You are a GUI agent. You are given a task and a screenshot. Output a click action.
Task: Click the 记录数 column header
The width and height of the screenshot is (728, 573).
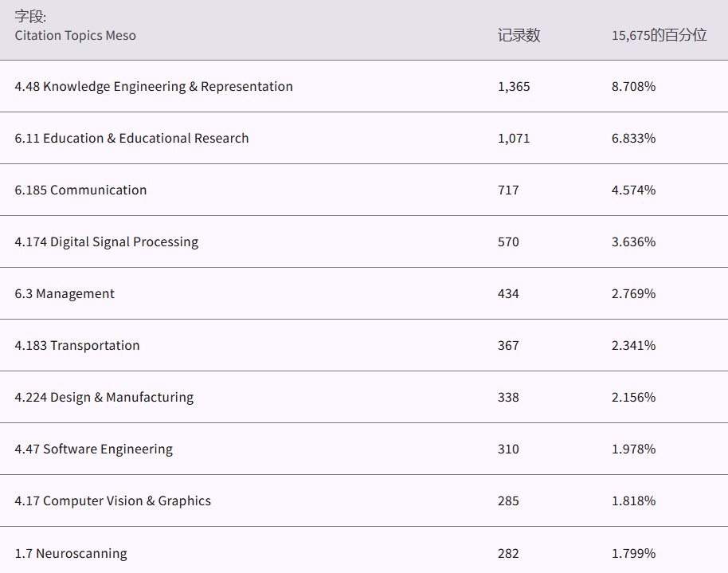[x=519, y=35]
